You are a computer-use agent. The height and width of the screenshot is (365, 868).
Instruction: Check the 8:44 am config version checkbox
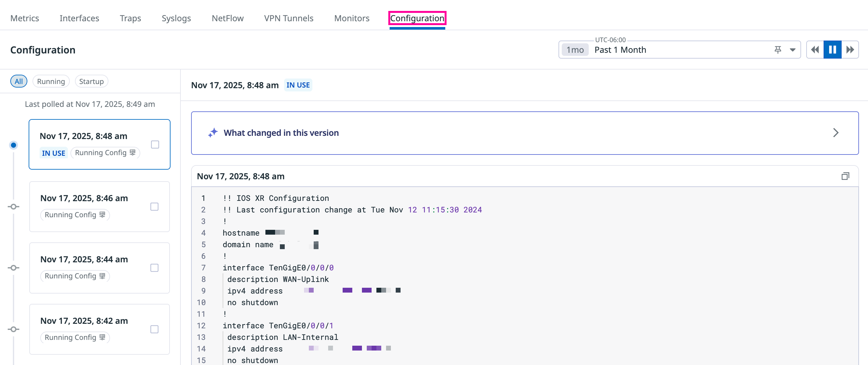154,268
